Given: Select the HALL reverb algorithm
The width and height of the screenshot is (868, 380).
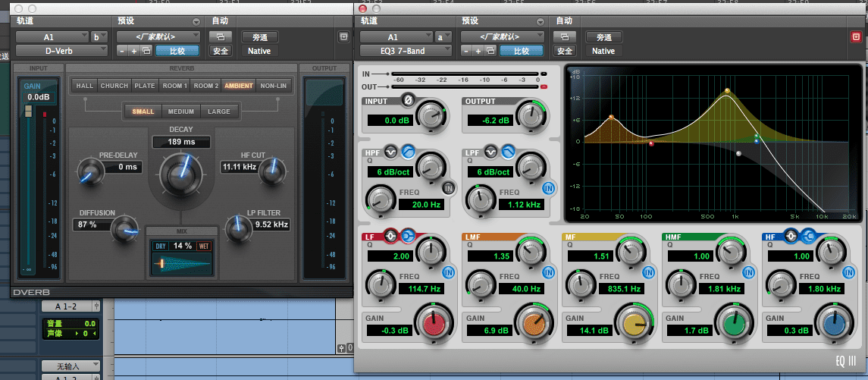Looking at the screenshot, I should tap(85, 86).
